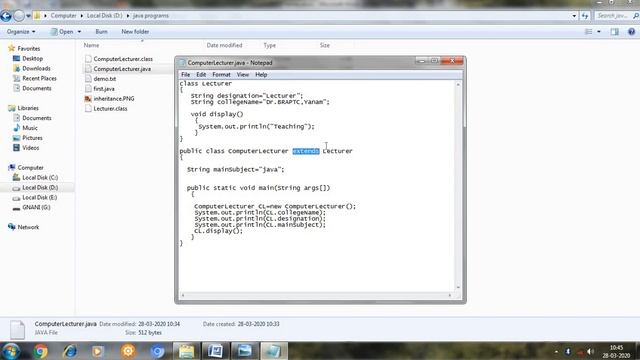Screen dimensions: 640x360
Task: Open the View menu in Notepad
Action: coord(242,75)
